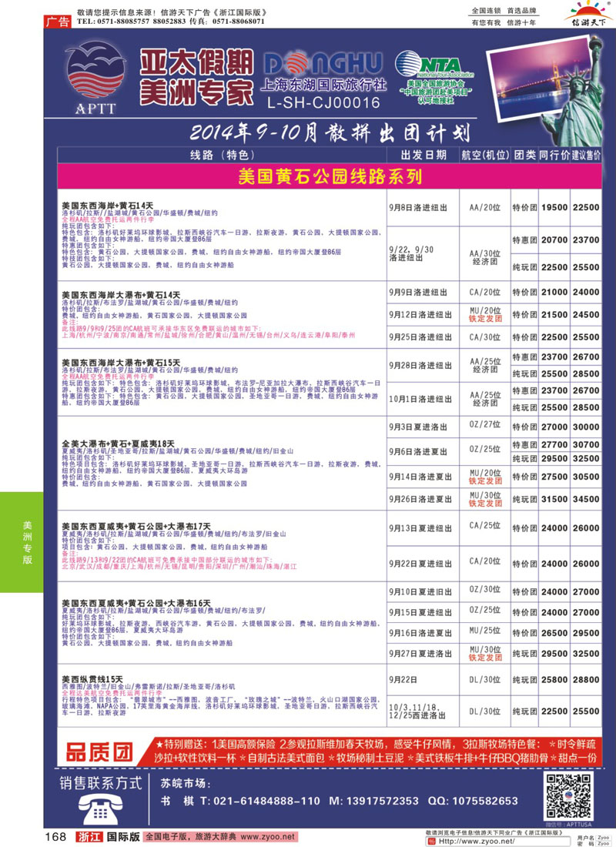Click the APTT seagull logo
The width and height of the screenshot is (616, 847).
point(95,77)
